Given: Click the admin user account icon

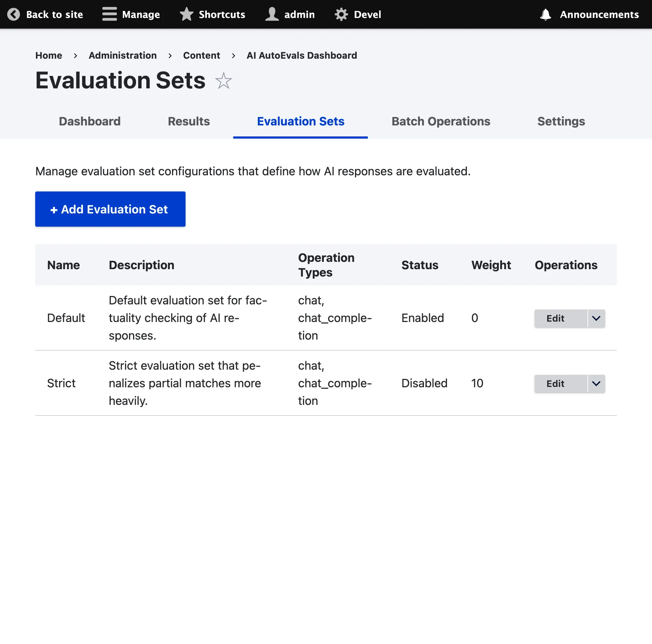Looking at the screenshot, I should point(271,14).
